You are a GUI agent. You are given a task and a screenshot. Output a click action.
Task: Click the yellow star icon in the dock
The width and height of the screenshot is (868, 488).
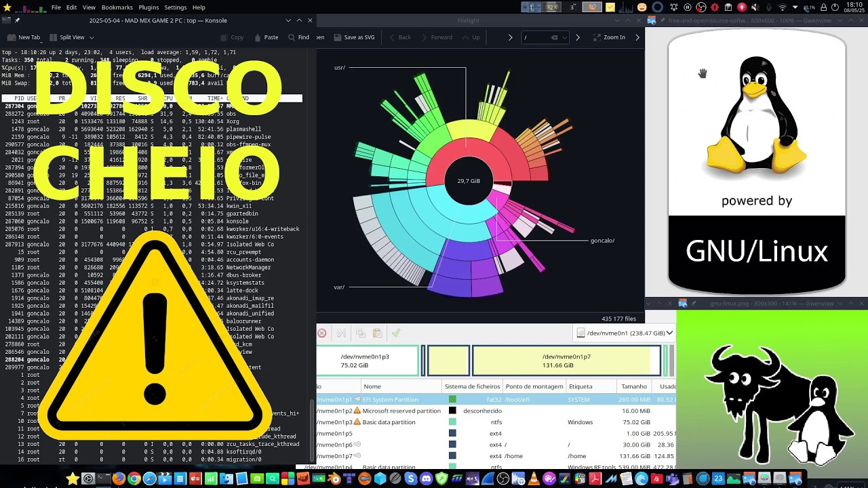73,479
